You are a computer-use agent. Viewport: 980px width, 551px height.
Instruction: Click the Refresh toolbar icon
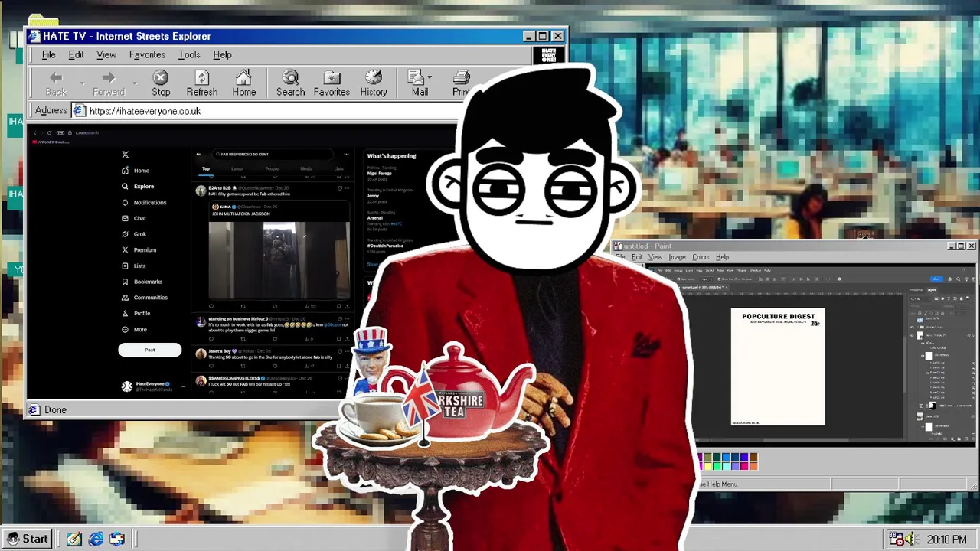[202, 83]
